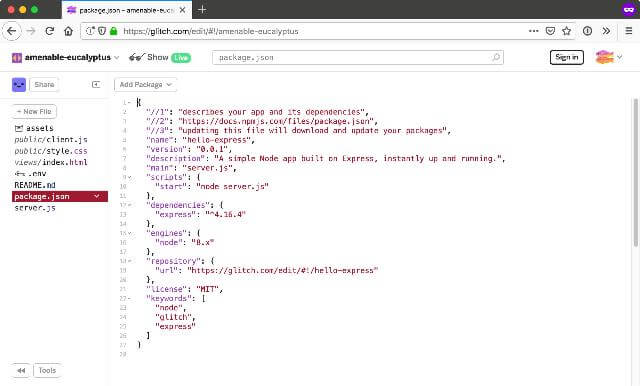Click the tracking protection shield icon

(102, 31)
